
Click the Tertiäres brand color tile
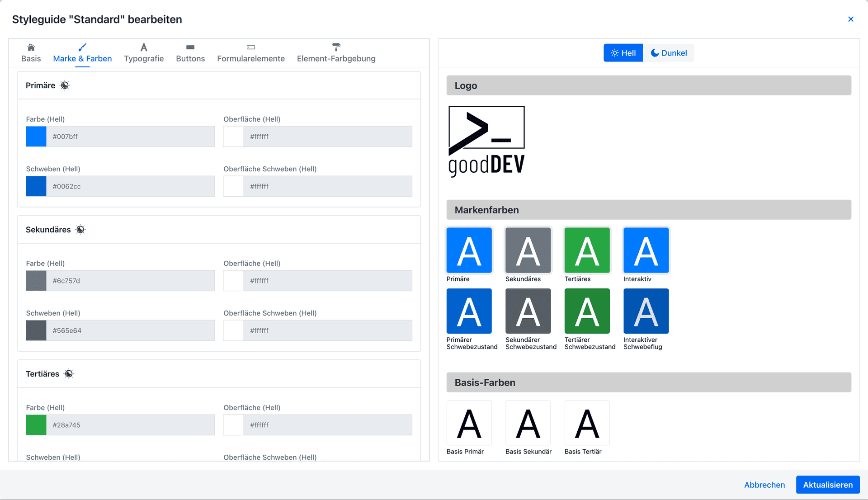tap(587, 250)
